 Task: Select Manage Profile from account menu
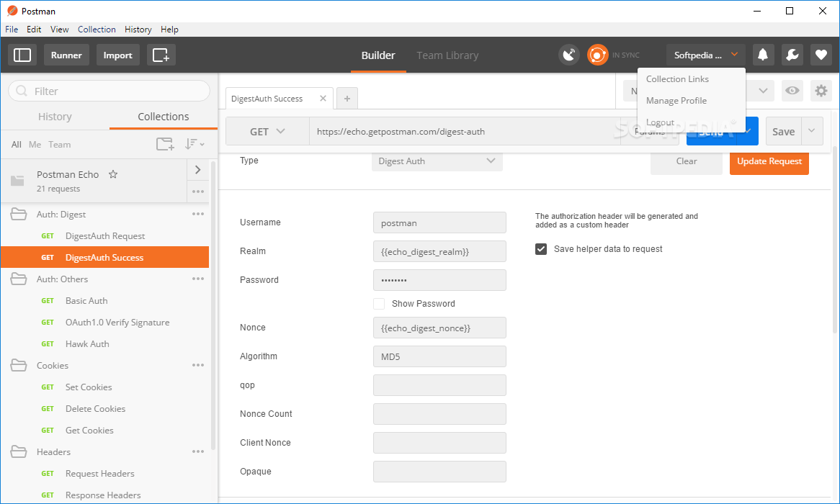(x=676, y=101)
